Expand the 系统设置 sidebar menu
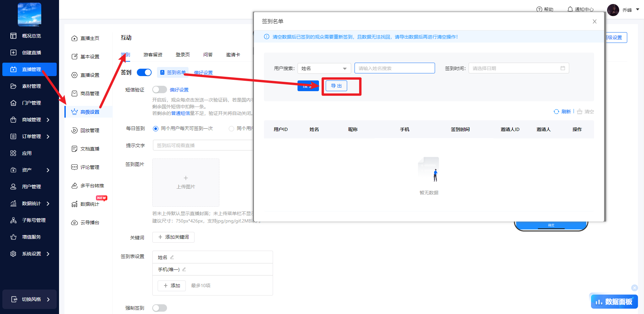 coord(48,254)
